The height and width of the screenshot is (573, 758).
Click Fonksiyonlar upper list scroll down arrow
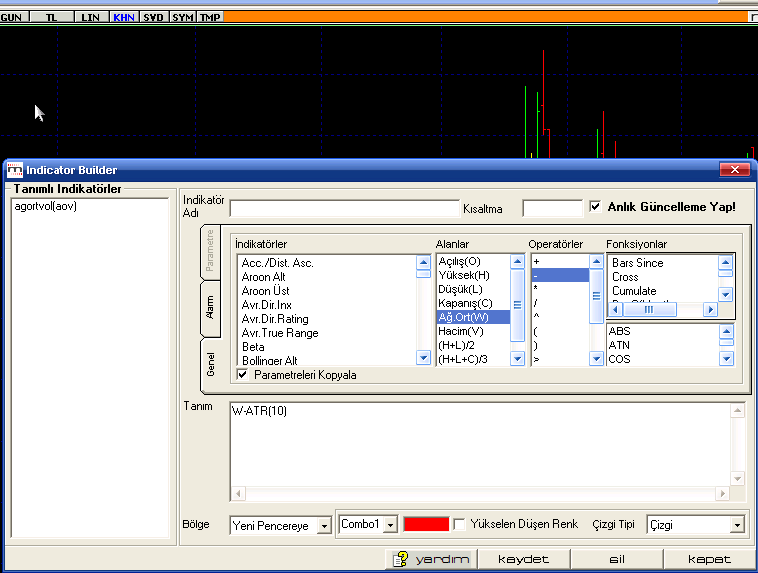(x=725, y=294)
